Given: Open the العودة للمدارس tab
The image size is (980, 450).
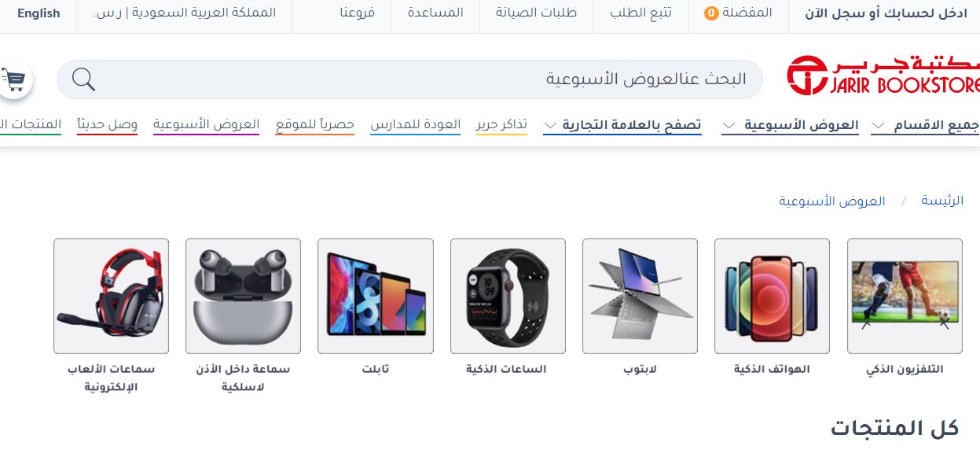Looking at the screenshot, I should [416, 125].
